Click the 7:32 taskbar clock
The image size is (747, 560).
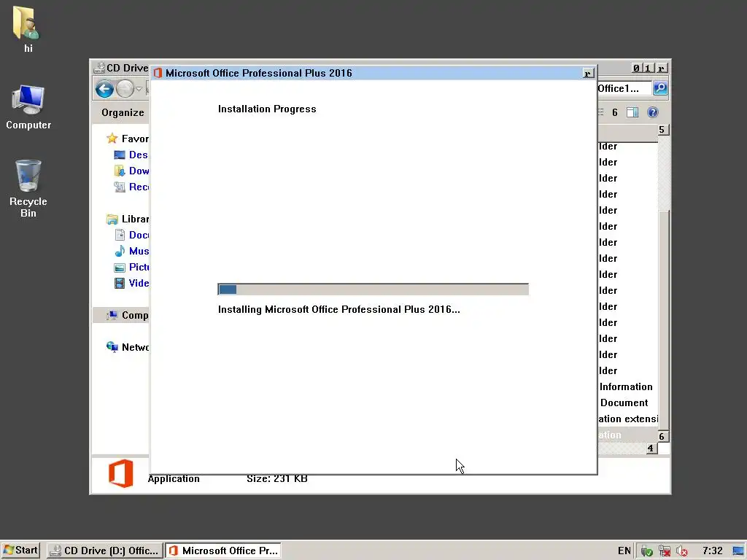[x=712, y=551]
